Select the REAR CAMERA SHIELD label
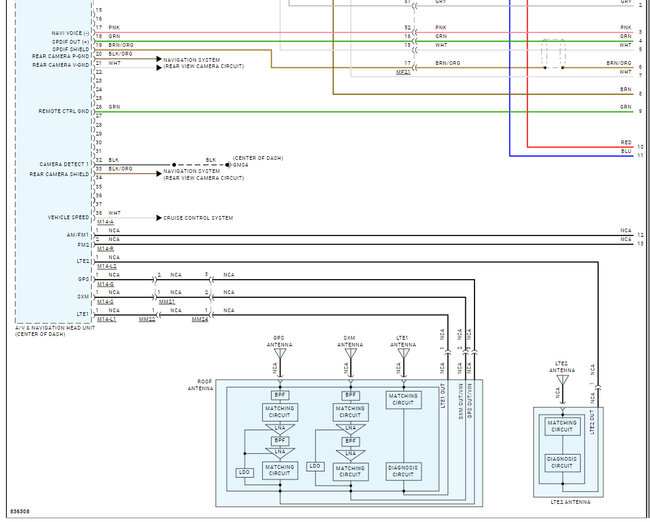 click(59, 174)
